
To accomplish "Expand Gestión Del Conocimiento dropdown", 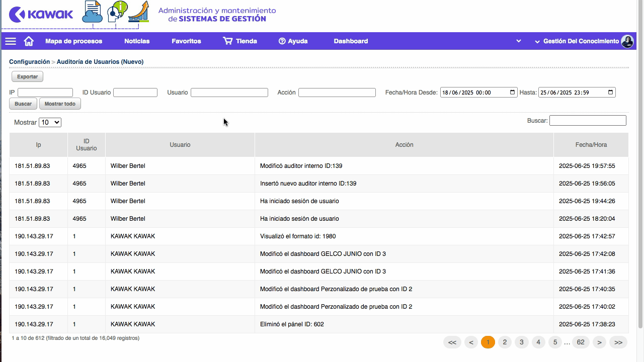I will click(x=577, y=41).
